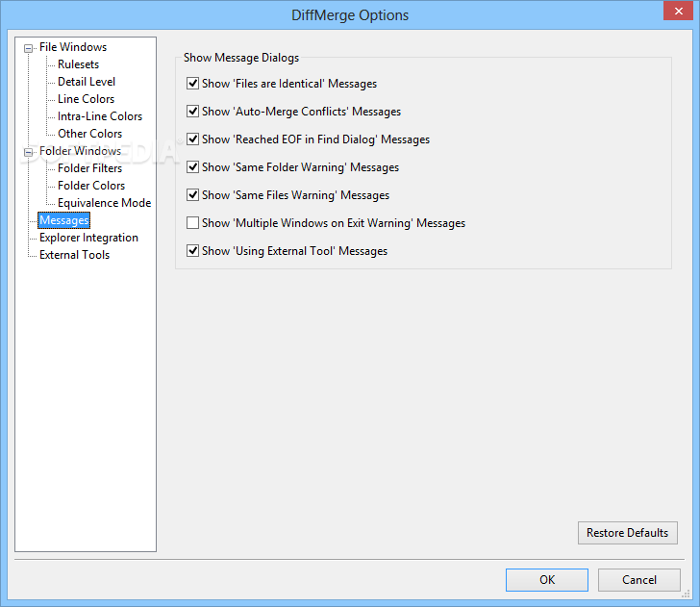Toggle 'Using External Tool' Messages checkbox

click(192, 251)
